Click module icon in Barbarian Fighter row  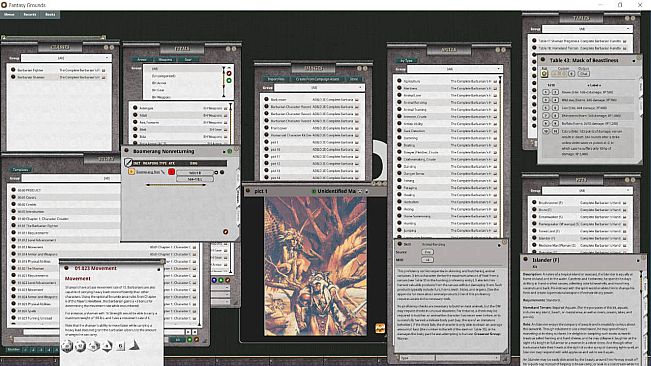tap(103, 70)
